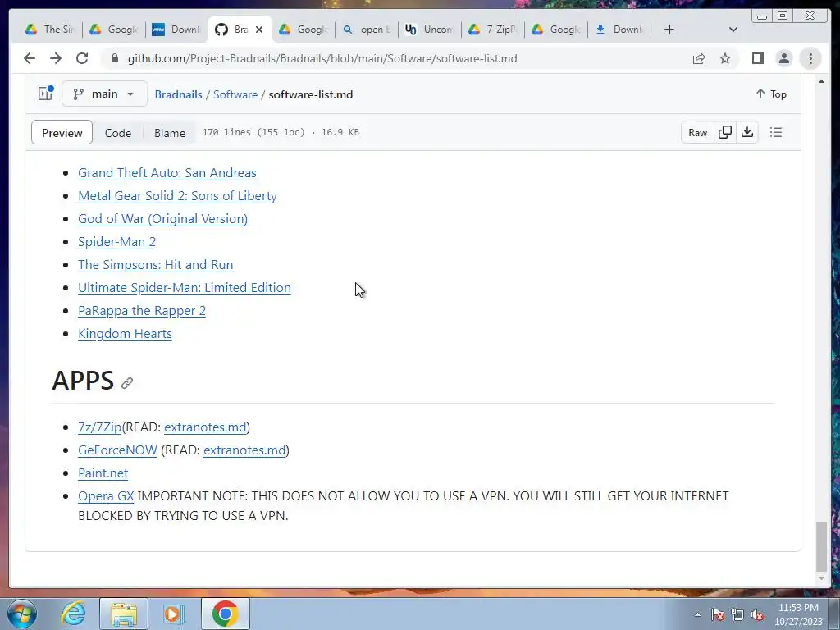
Task: Switch to the last 'Downl' download tab
Action: coord(619,30)
